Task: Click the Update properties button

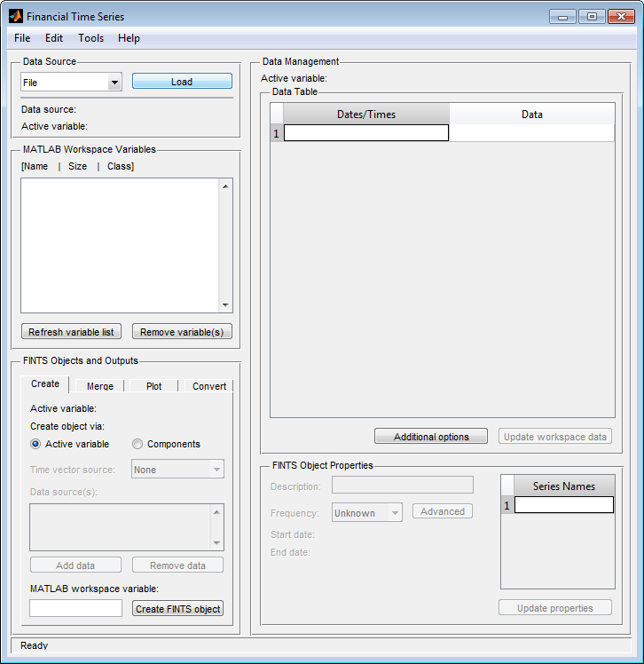Action: tap(555, 608)
